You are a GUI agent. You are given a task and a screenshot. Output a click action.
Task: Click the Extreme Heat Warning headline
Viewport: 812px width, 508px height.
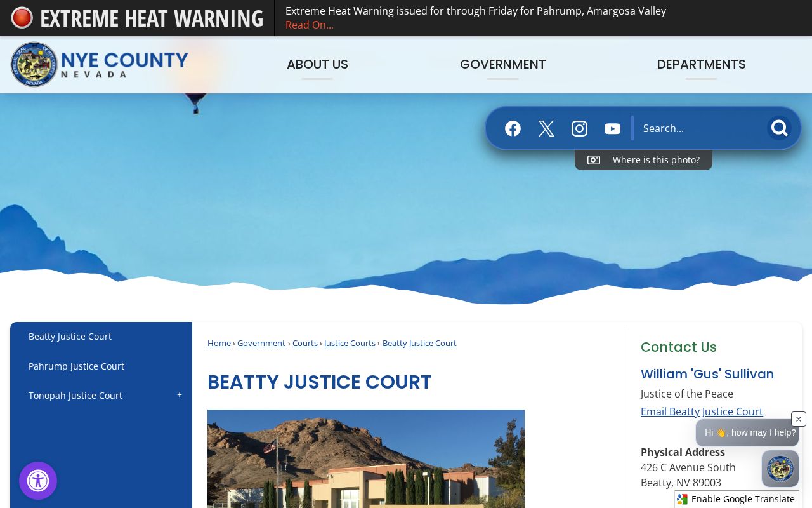(152, 18)
